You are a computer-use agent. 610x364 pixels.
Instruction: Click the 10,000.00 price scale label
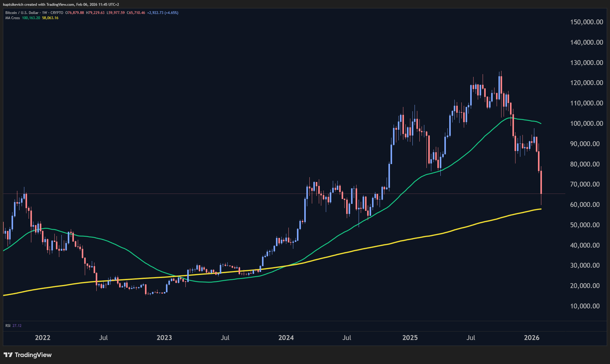click(x=585, y=306)
